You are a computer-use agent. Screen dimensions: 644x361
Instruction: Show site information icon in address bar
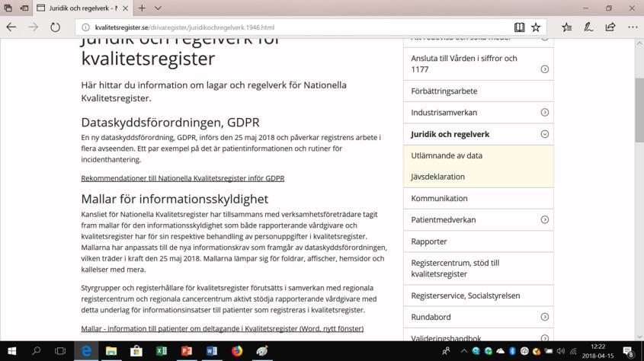tap(85, 27)
